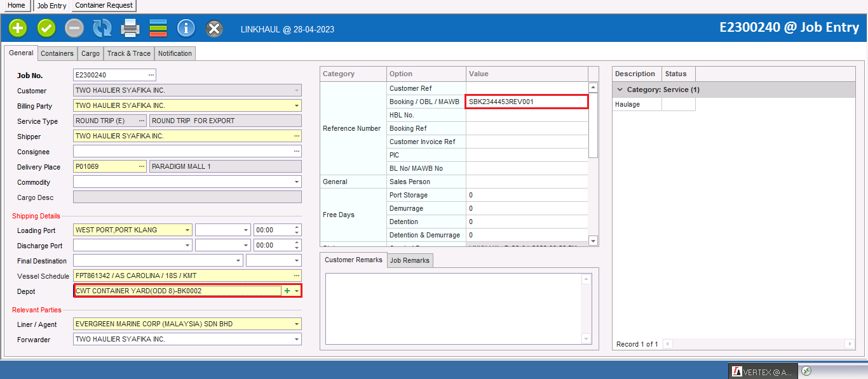
Task: Open the Billing Party dropdown
Action: pyautogui.click(x=296, y=106)
